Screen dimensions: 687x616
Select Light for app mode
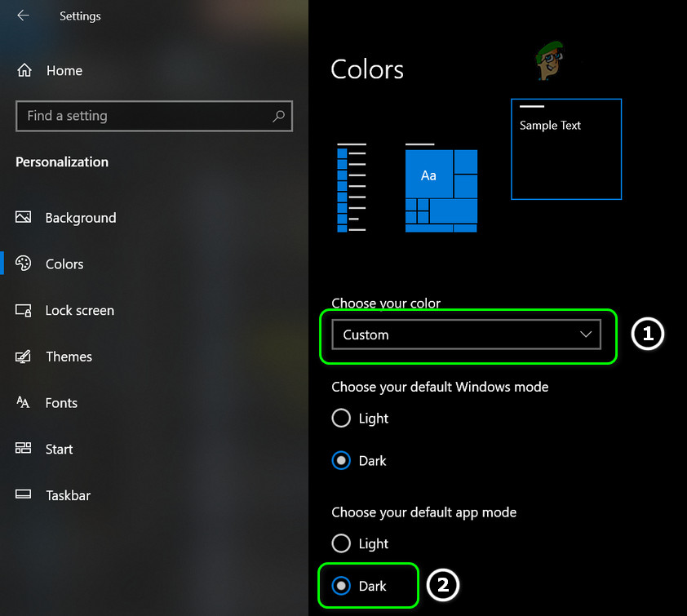[360, 543]
